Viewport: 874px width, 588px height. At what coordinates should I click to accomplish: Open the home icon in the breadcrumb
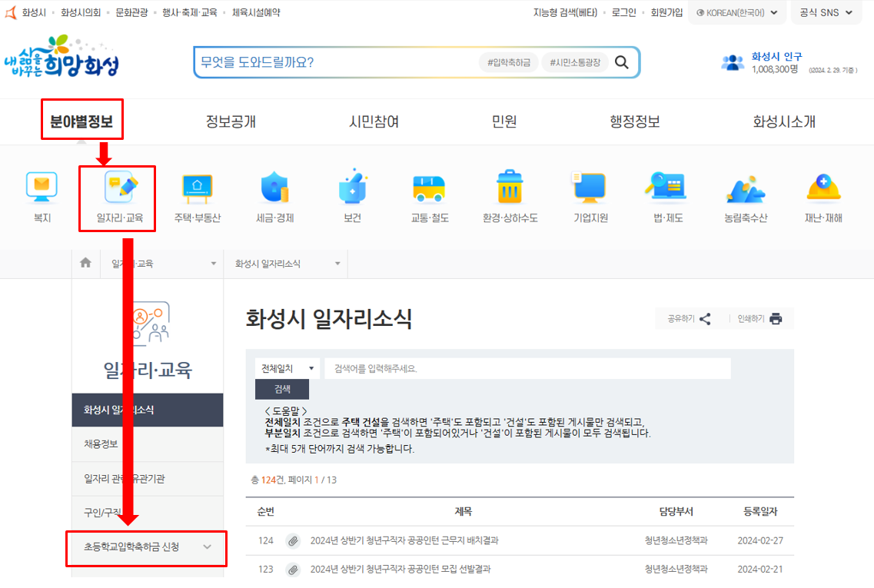[x=85, y=262]
